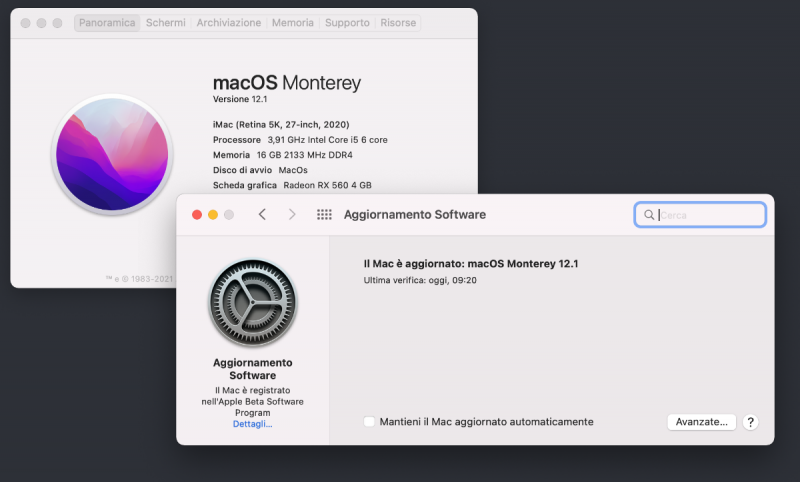Click the graphics value Radeon RX 560 4 GB
The width and height of the screenshot is (800, 482).
(328, 185)
